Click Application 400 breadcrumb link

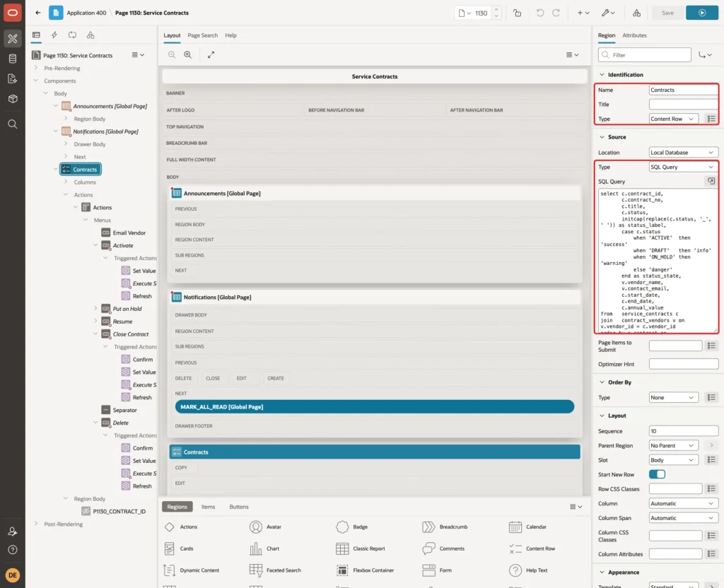click(86, 13)
